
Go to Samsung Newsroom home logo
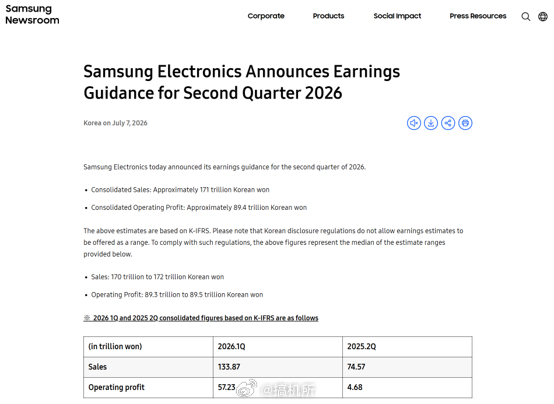(32, 14)
